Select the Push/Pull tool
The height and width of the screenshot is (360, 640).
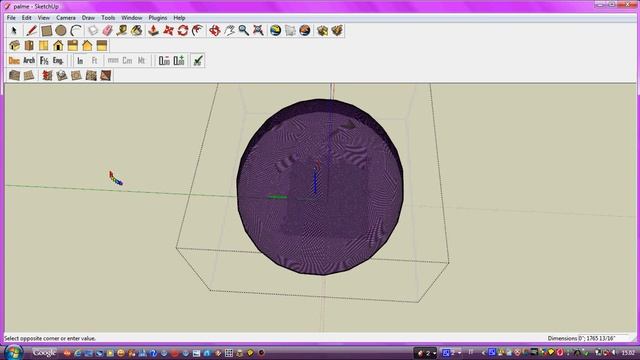pos(153,31)
